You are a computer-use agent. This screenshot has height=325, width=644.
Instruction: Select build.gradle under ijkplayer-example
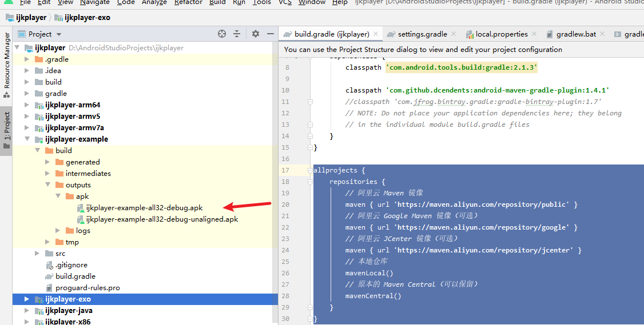(75, 276)
